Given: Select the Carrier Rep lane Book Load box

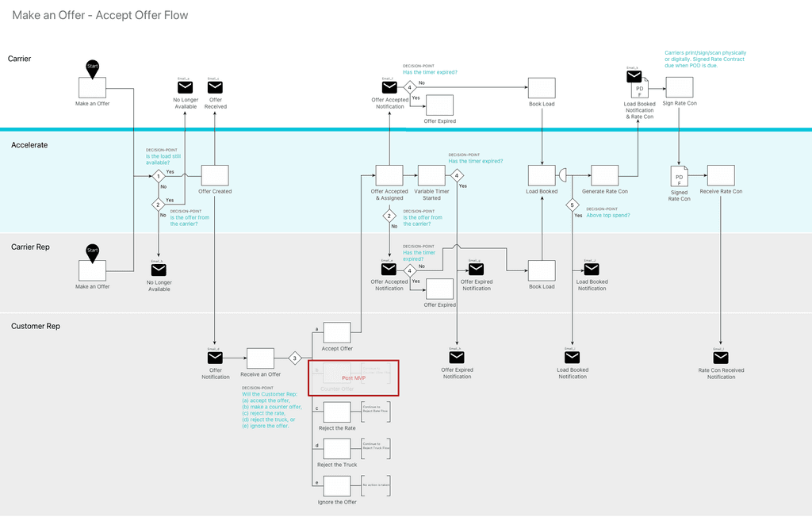Looking at the screenshot, I should [542, 270].
